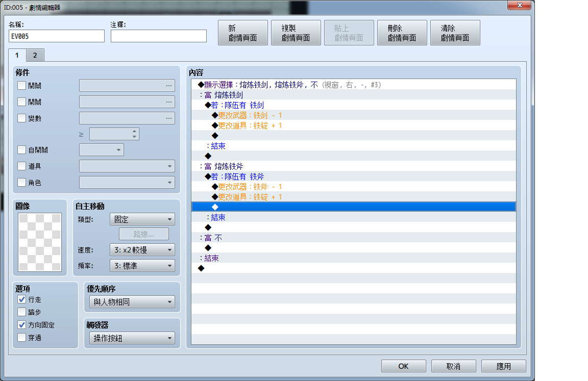Toggle the 方向固定 checkbox
The image size is (588, 381).
click(x=22, y=325)
